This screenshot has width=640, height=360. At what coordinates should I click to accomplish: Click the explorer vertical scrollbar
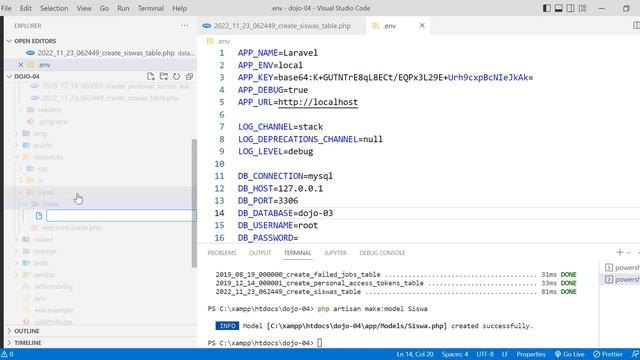point(194,203)
